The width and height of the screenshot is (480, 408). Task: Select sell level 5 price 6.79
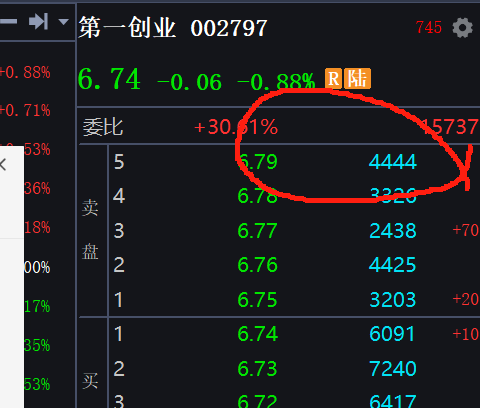pyautogui.click(x=257, y=162)
